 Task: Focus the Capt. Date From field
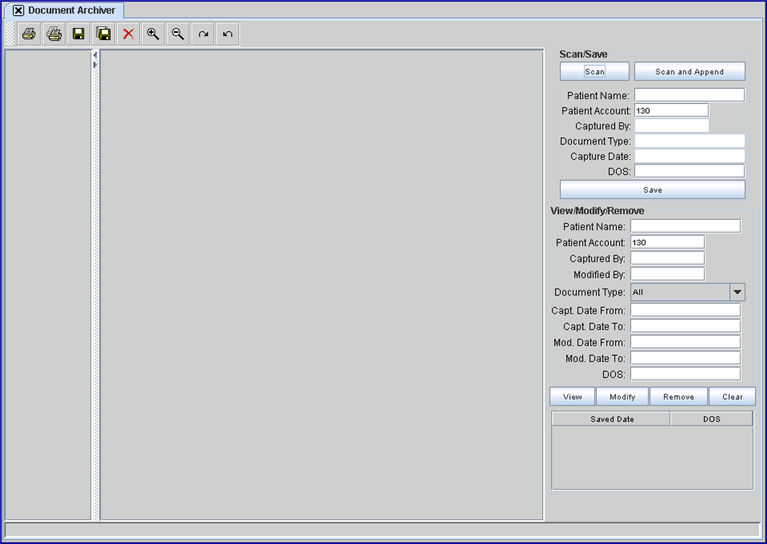pyautogui.click(x=685, y=310)
